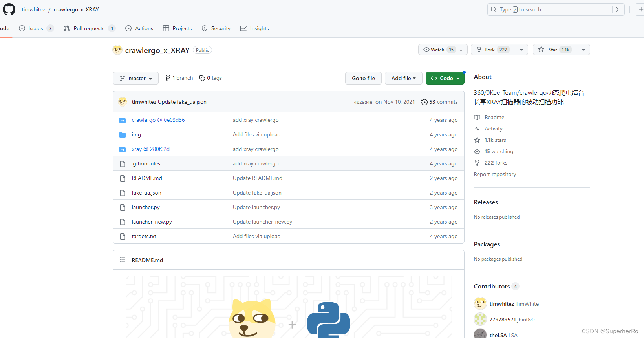Image resolution: width=644 pixels, height=338 pixels.
Task: Click the crawlergo submodule folder icon
Action: 123,120
